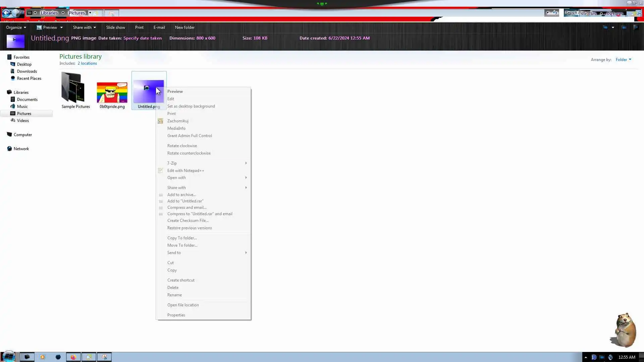Click the New folder button
644x362 pixels.
point(184,27)
